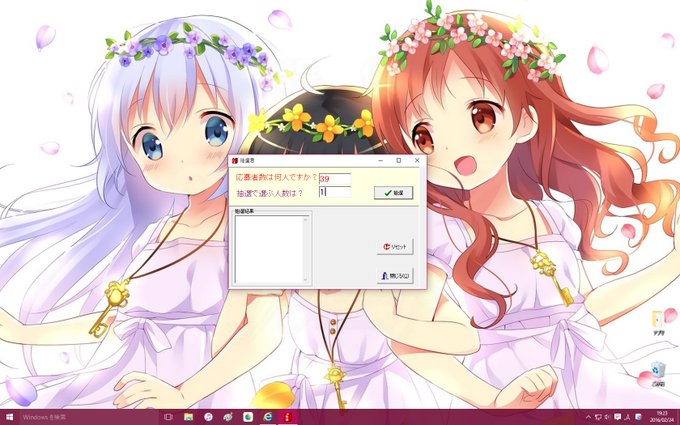This screenshot has width=680, height=425.
Task: Select the folder icon on the desktop
Action: 658,323
